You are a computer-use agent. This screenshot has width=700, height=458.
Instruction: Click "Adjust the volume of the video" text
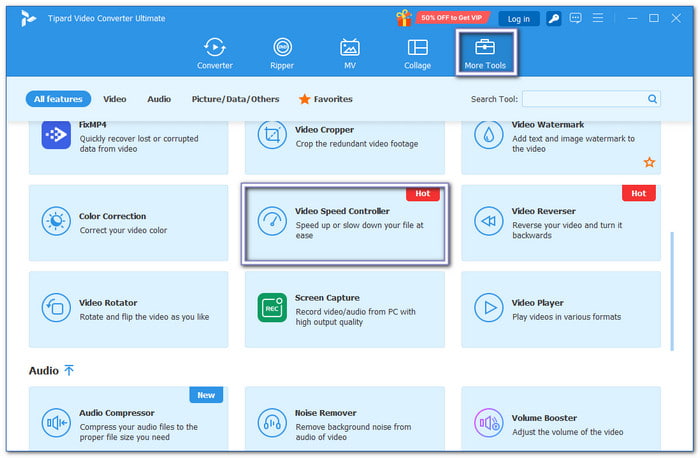pyautogui.click(x=567, y=432)
